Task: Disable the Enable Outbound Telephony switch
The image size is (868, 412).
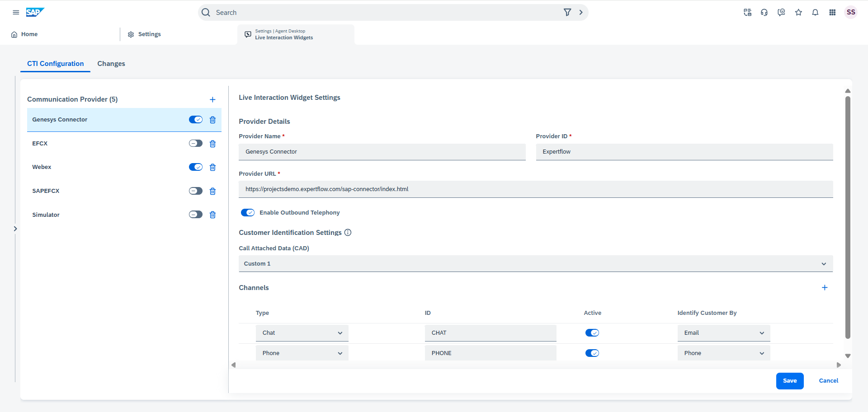Action: click(248, 213)
